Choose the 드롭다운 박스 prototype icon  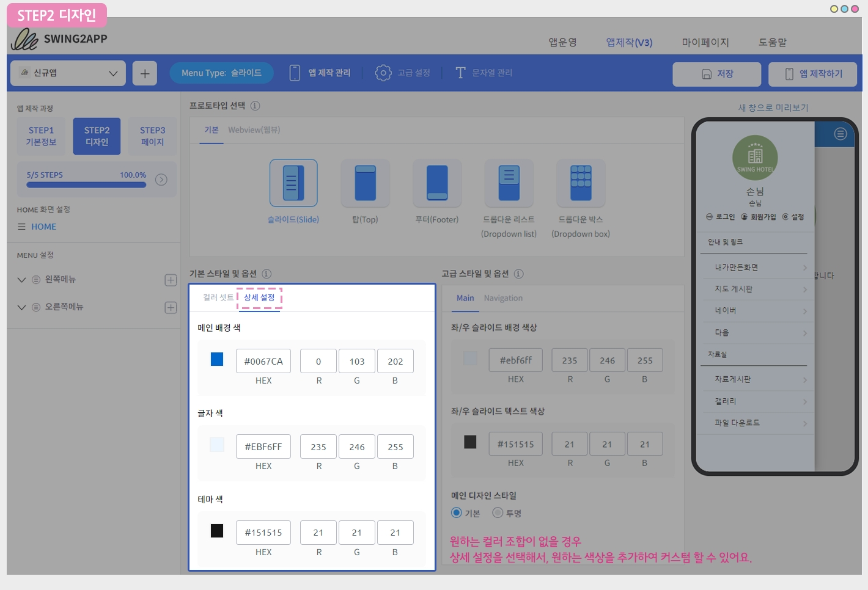pyautogui.click(x=581, y=183)
